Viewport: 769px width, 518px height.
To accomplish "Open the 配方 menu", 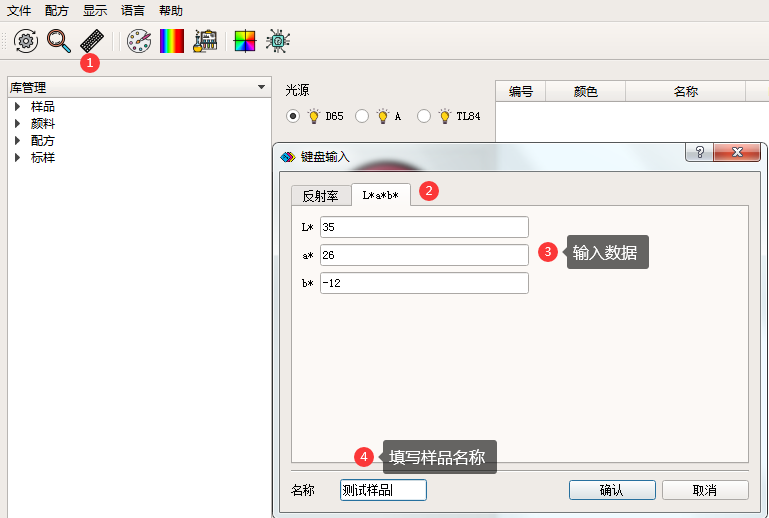I will point(57,10).
